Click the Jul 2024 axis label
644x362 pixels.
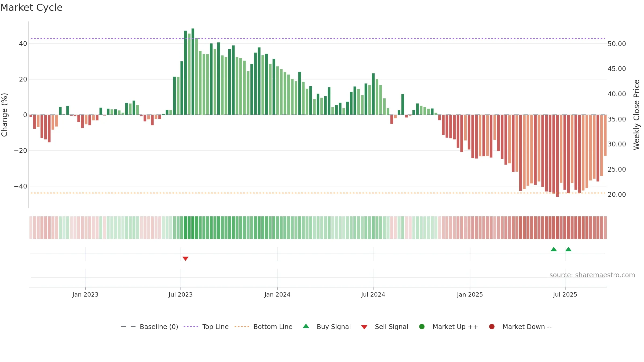coord(373,294)
